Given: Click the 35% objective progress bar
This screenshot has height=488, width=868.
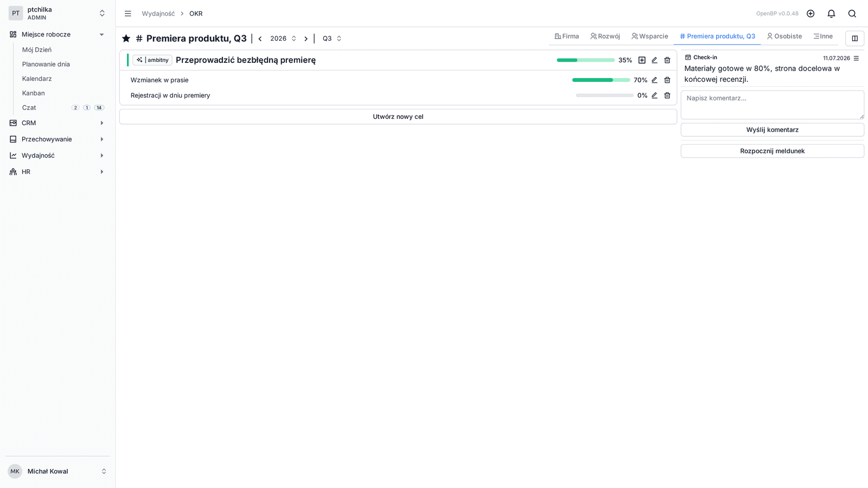Looking at the screenshot, I should [586, 60].
